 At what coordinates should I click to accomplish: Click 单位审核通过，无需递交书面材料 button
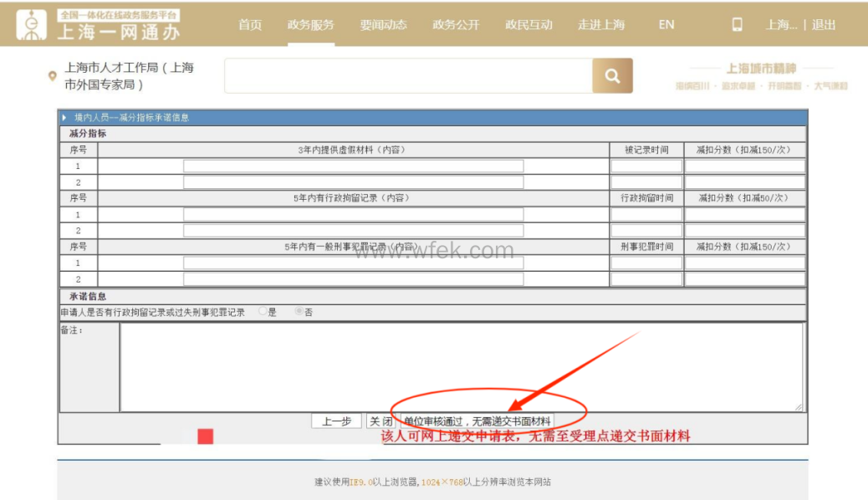pos(477,421)
